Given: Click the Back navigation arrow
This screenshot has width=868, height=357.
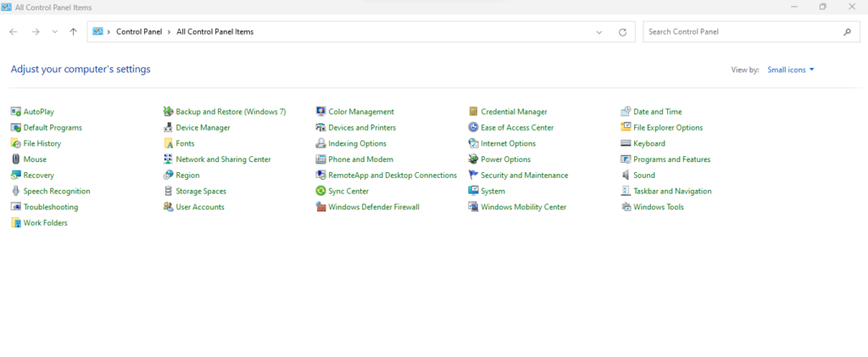Looking at the screenshot, I should (x=14, y=32).
